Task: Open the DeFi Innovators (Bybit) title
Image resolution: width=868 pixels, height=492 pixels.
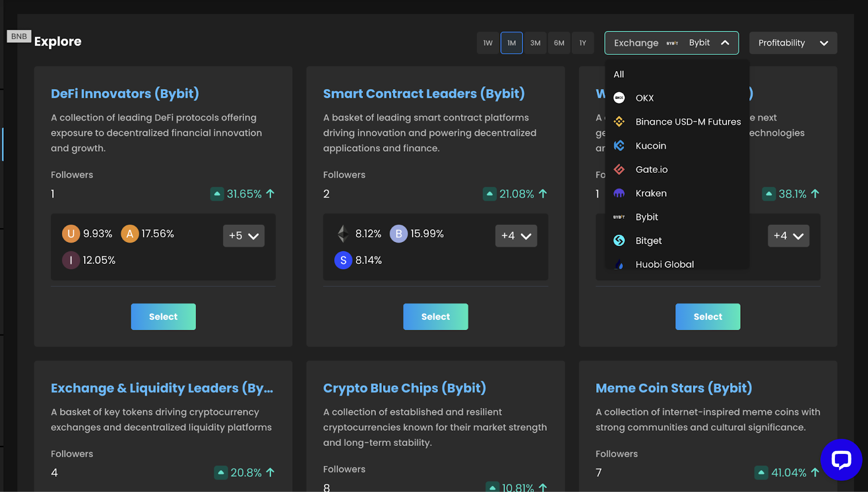Action: 125,94
